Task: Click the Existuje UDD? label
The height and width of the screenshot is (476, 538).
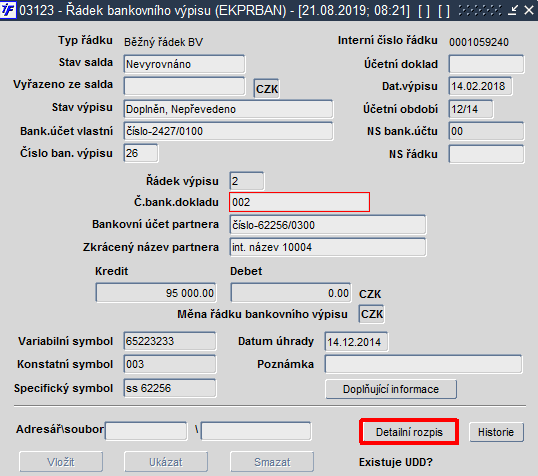Action: pyautogui.click(x=396, y=462)
